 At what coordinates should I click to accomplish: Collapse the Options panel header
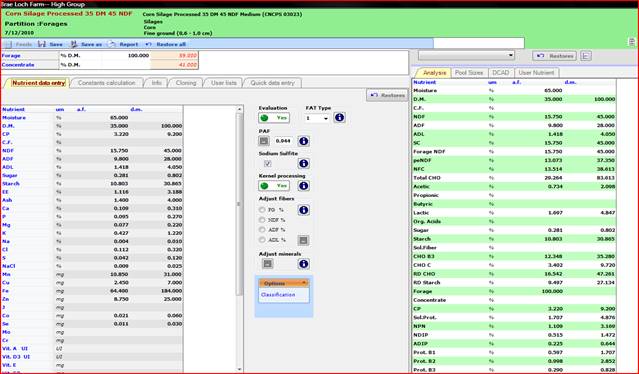pos(284,283)
